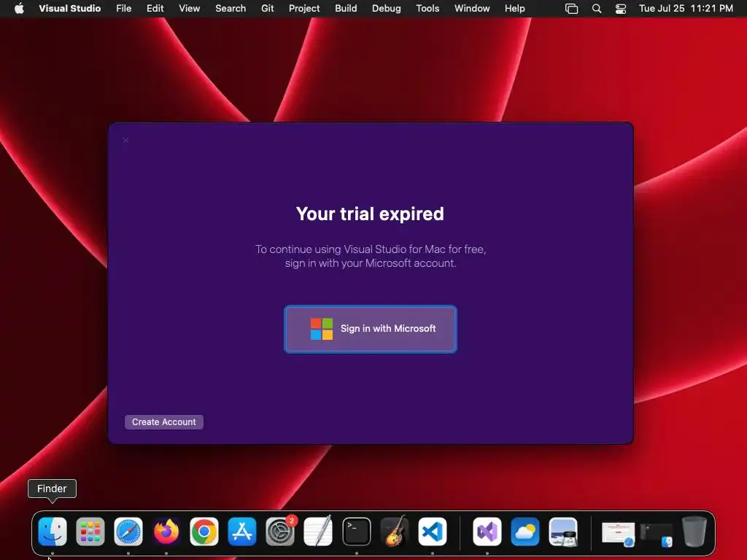Screen dimensions: 747x560
Task: Open the Window menu
Action: [x=472, y=8]
